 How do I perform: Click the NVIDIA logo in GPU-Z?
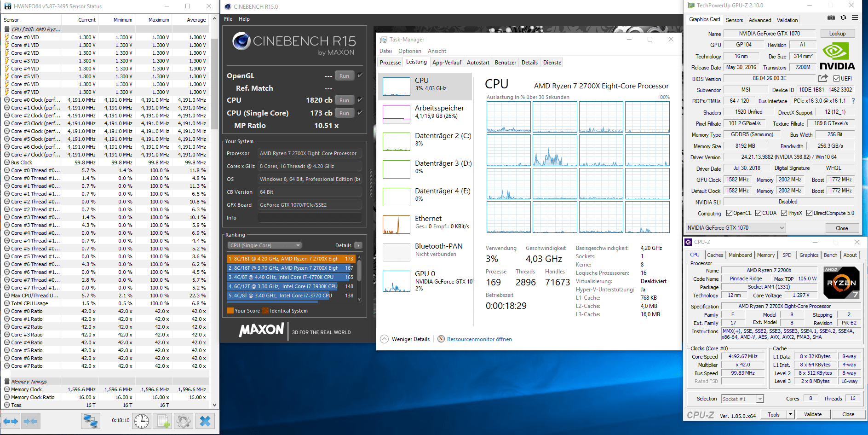tap(838, 56)
